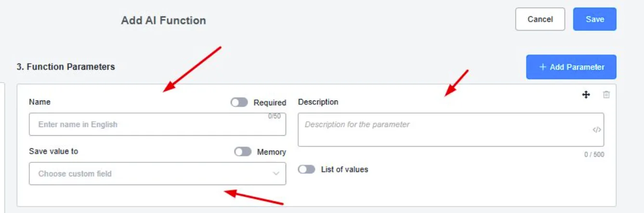Open the Choose custom field dropdown
Screen dimensions: 644x213
click(x=158, y=173)
